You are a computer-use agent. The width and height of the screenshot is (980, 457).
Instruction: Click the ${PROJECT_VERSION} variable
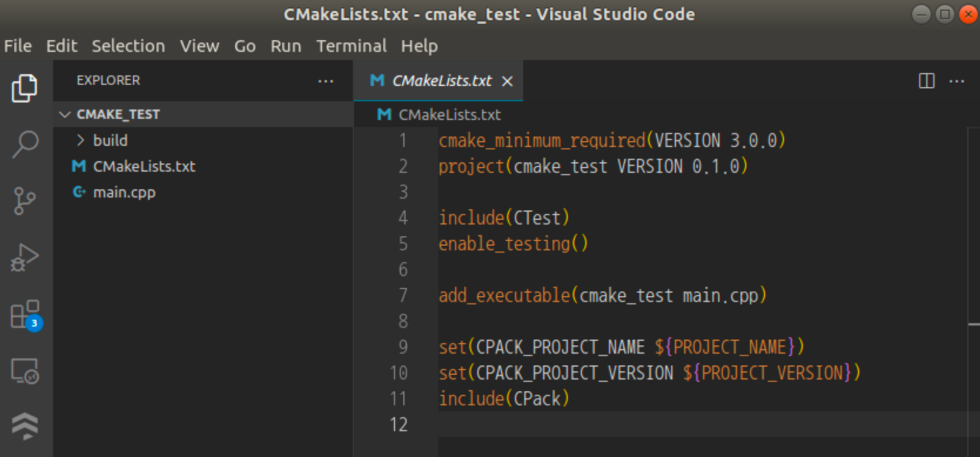pyautogui.click(x=767, y=373)
